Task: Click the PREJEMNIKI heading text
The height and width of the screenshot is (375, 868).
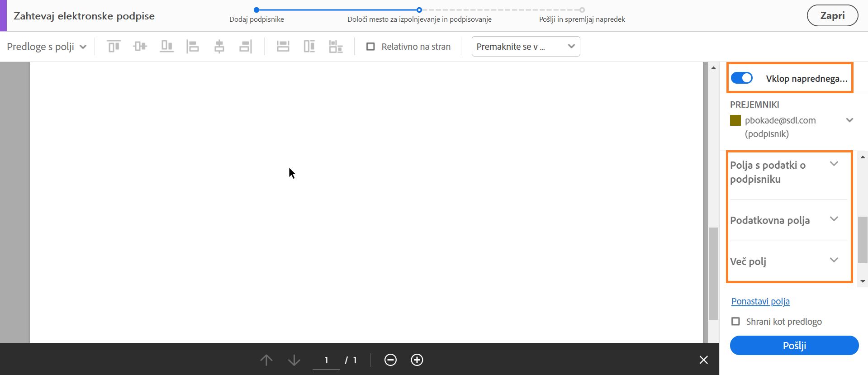Action: coord(754,104)
